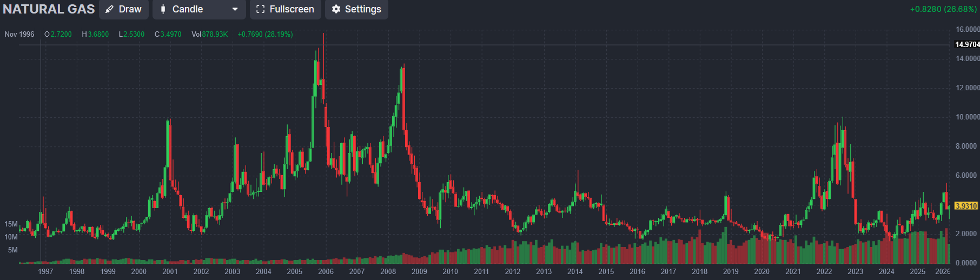Viewport: 980px width, 280px height.
Task: Click the +0.8280 (26.68%) change indicator
Action: point(943,9)
